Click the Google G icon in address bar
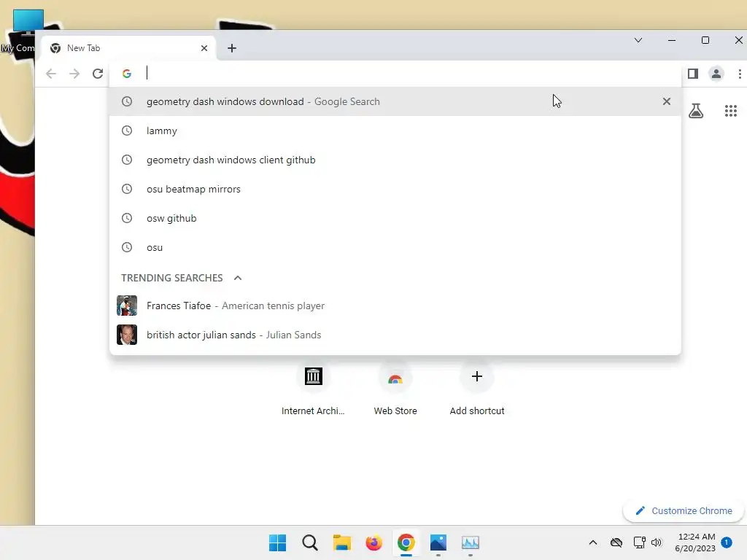The image size is (747, 560). click(127, 74)
